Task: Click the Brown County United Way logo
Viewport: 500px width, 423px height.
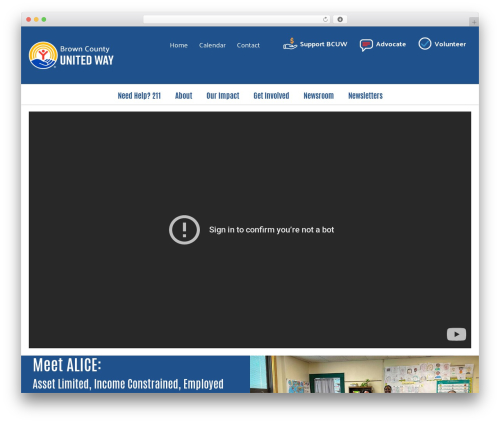Action: coord(71,55)
